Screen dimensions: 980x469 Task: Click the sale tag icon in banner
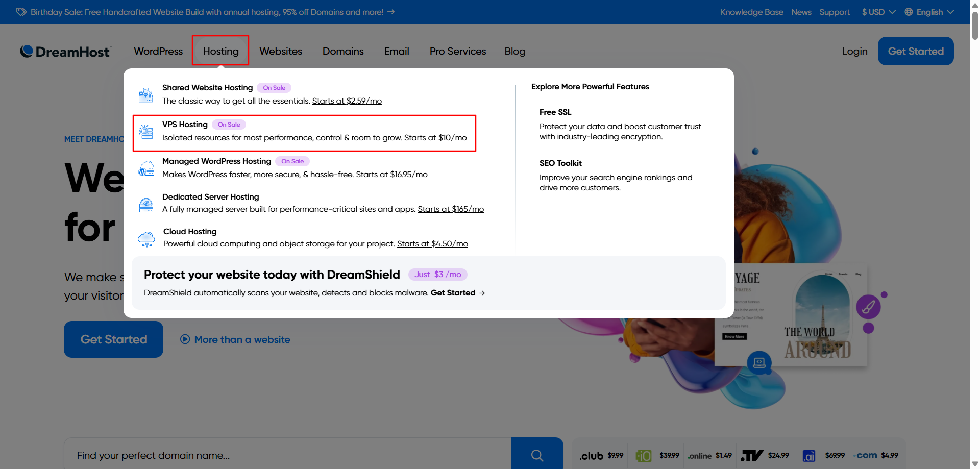[21, 12]
